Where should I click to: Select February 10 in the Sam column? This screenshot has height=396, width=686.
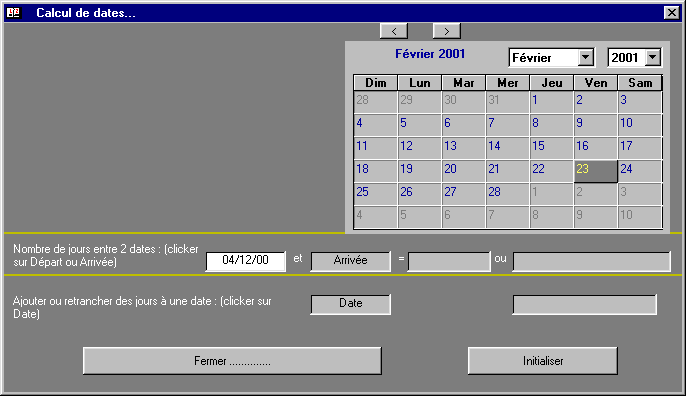pyautogui.click(x=640, y=125)
